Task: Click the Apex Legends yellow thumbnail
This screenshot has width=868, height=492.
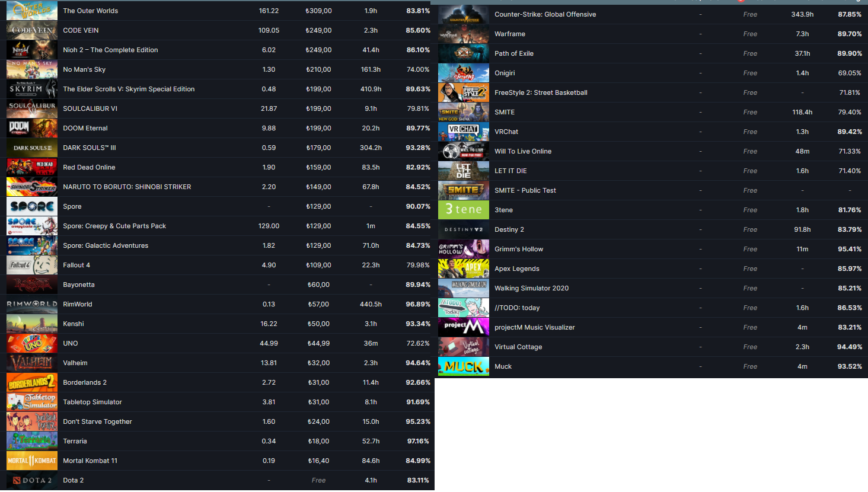Action: pos(464,269)
